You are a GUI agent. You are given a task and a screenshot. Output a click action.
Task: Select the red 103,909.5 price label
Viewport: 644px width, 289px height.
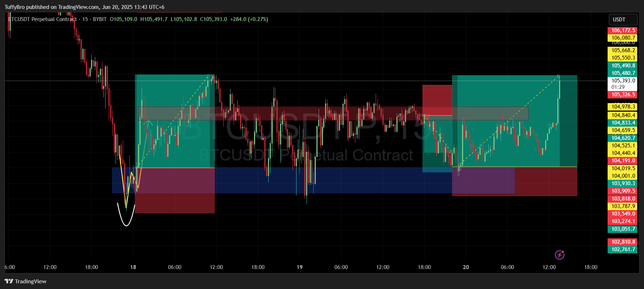(x=622, y=191)
